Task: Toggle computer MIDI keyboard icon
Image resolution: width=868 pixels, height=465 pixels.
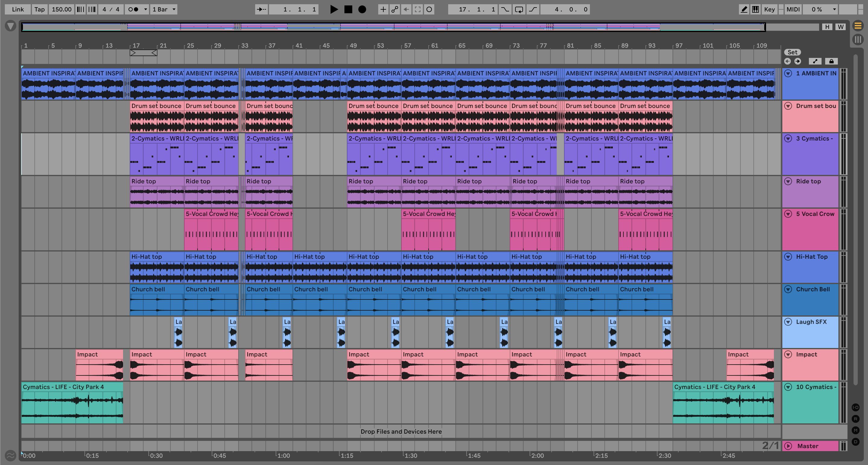Action: [756, 9]
